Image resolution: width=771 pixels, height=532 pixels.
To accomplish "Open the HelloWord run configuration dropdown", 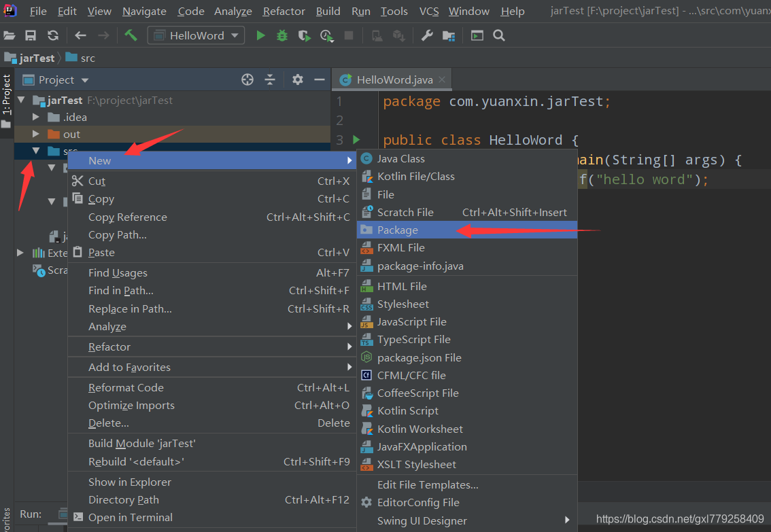I will tap(196, 35).
